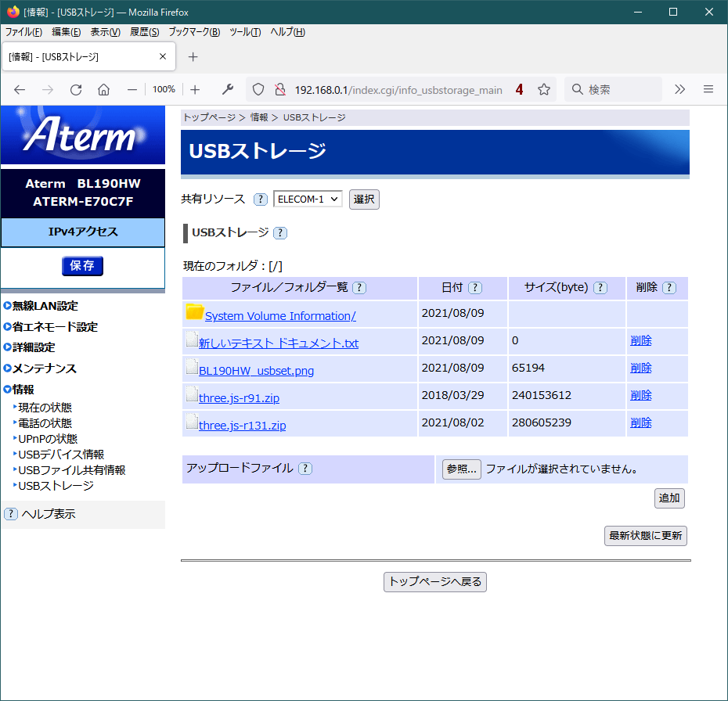This screenshot has width=728, height=701.
Task: Click the address bar URL field
Action: (398, 89)
